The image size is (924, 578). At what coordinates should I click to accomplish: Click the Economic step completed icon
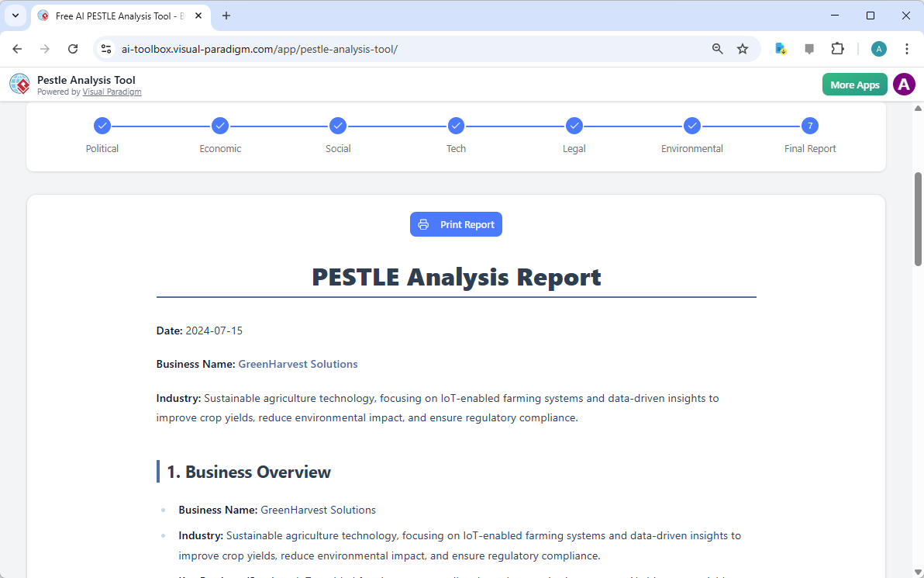(220, 125)
